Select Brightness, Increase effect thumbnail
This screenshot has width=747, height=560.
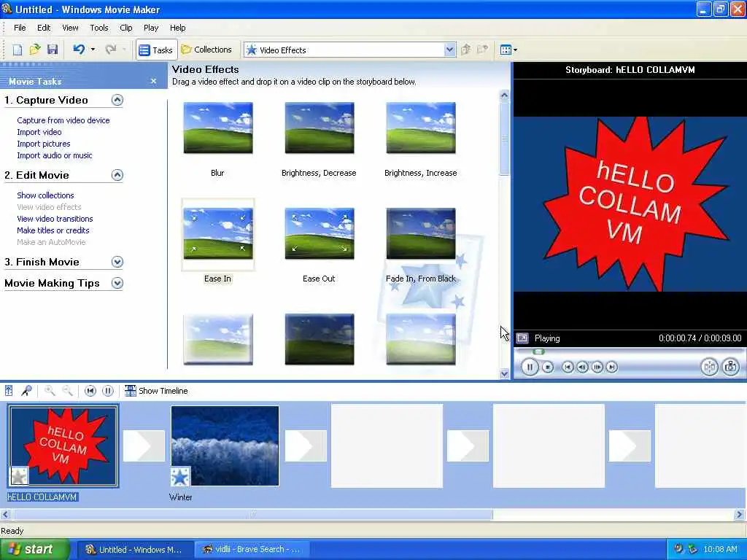(x=421, y=128)
